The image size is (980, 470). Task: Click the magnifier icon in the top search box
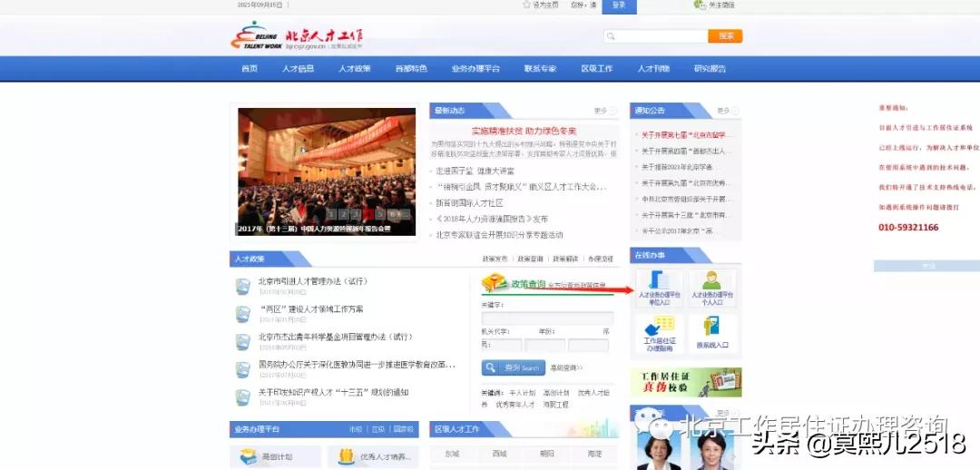[612, 36]
